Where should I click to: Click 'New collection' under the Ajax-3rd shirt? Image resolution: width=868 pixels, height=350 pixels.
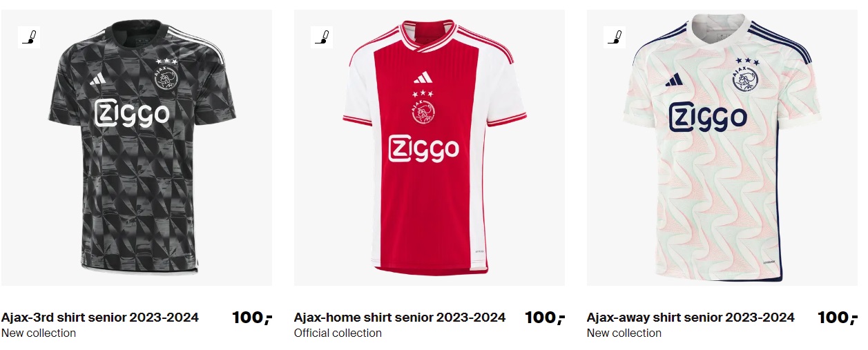[x=39, y=333]
